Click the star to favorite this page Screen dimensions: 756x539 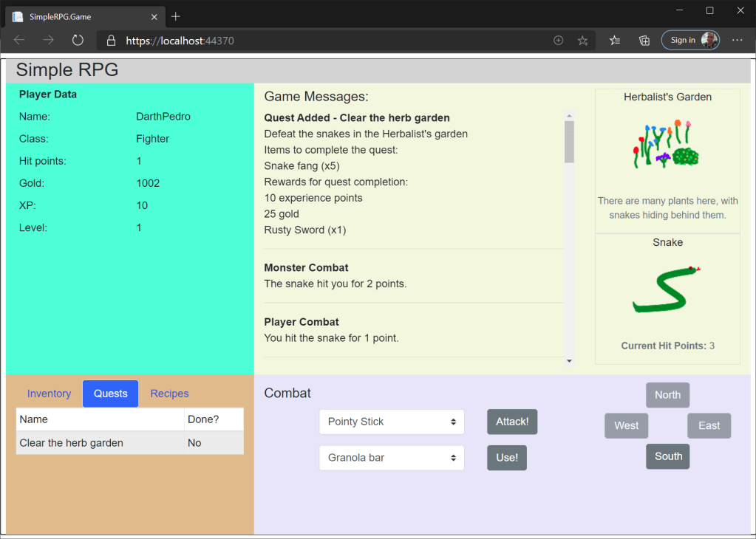coord(582,41)
